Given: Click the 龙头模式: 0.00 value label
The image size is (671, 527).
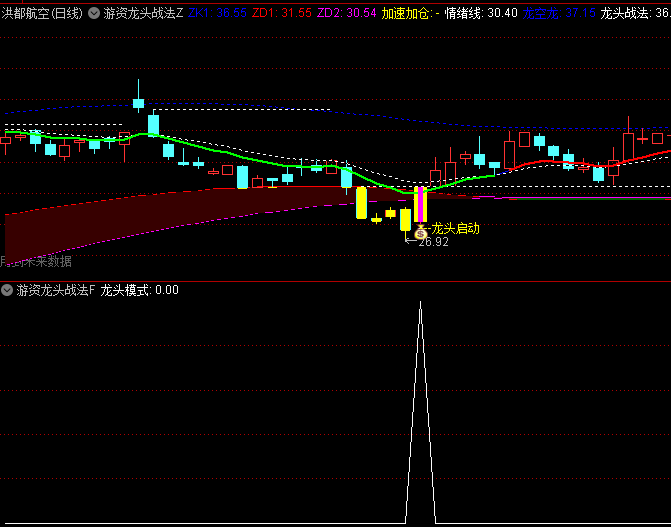Looking at the screenshot, I should tap(139, 290).
